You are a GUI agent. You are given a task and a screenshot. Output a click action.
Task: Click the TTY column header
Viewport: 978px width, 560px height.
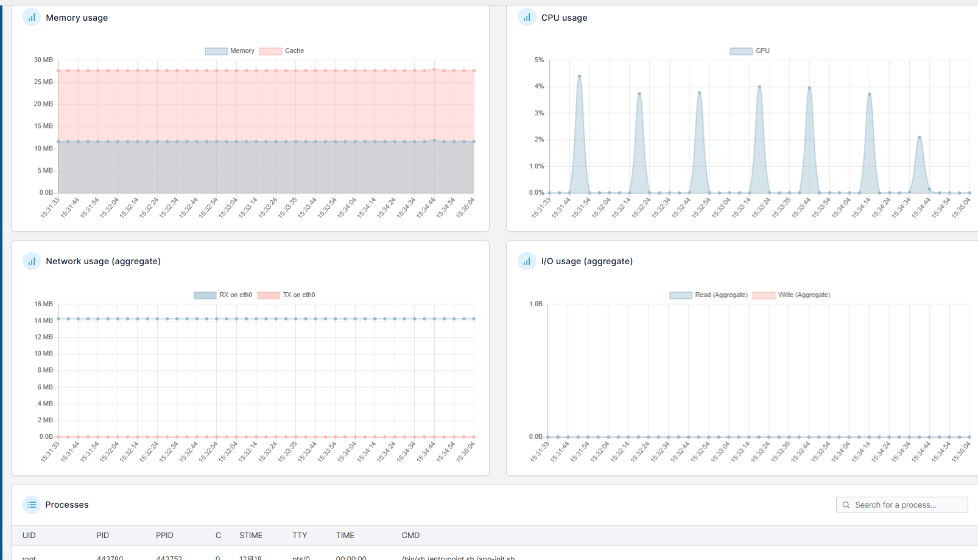point(300,536)
